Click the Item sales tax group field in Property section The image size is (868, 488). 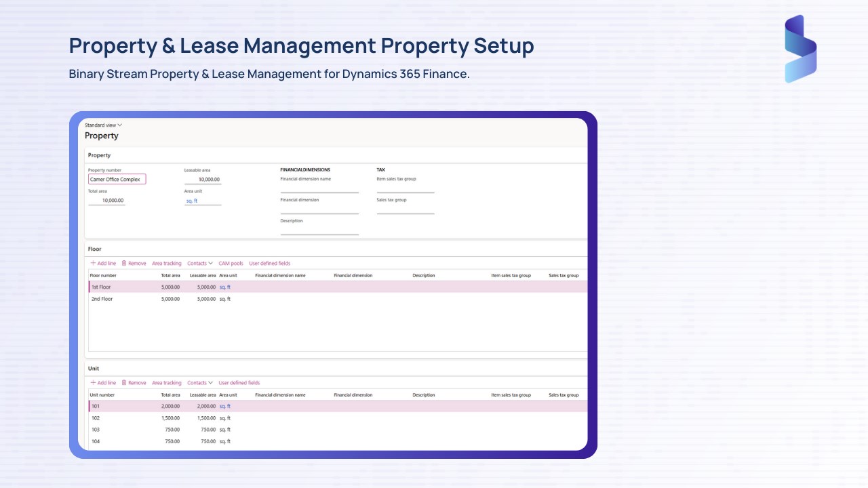pyautogui.click(x=406, y=188)
